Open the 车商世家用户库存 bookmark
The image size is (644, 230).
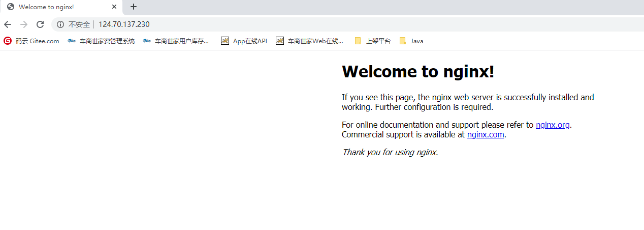click(176, 41)
